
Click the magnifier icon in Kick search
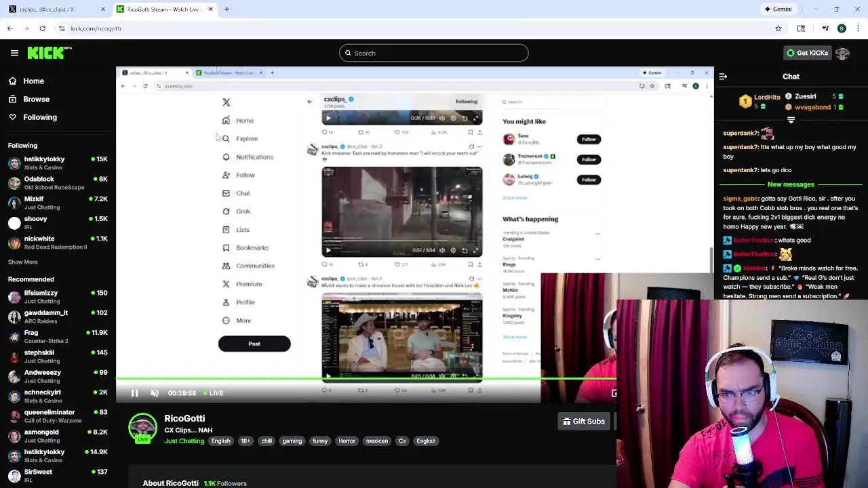[348, 53]
